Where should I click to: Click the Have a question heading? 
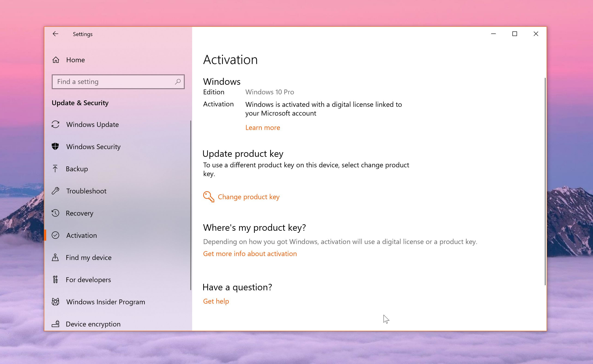(237, 287)
